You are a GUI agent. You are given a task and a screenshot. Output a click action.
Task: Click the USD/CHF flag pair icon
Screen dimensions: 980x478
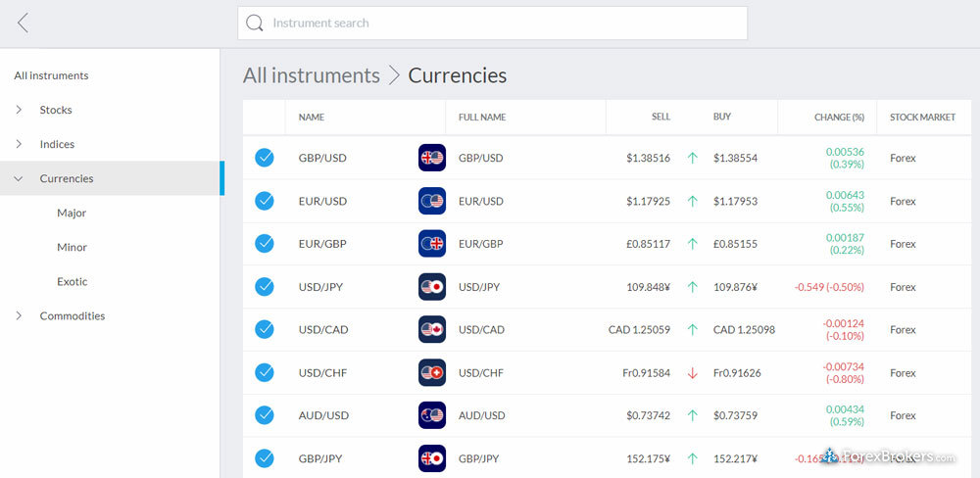click(x=431, y=373)
